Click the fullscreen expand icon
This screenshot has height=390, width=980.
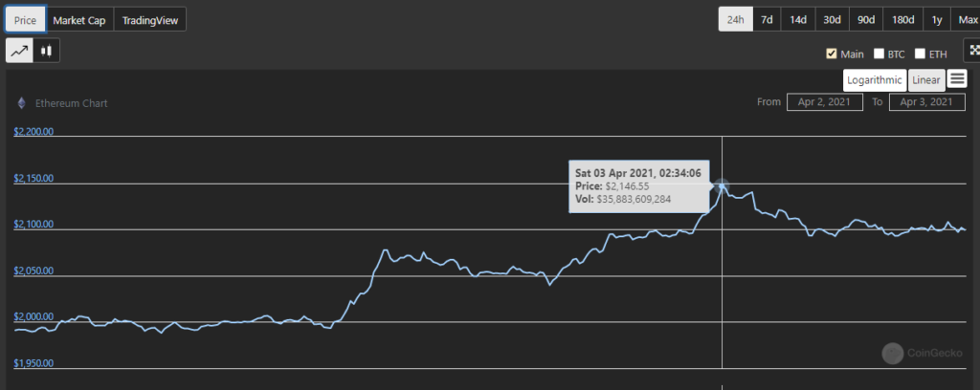(x=971, y=51)
